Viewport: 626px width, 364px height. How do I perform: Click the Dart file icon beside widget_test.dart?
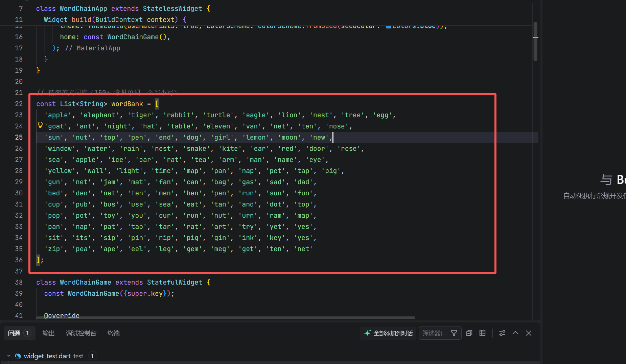[18, 356]
